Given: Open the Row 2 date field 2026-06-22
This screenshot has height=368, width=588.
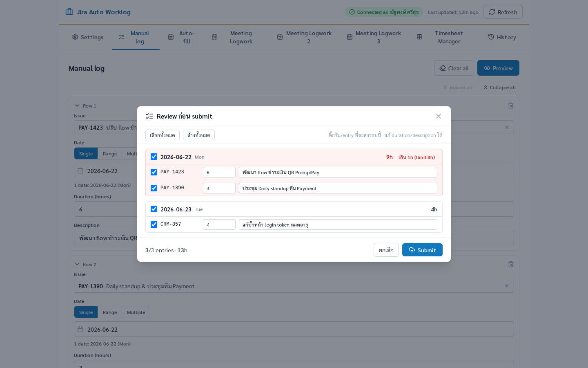Looking at the screenshot, I should tap(294, 329).
